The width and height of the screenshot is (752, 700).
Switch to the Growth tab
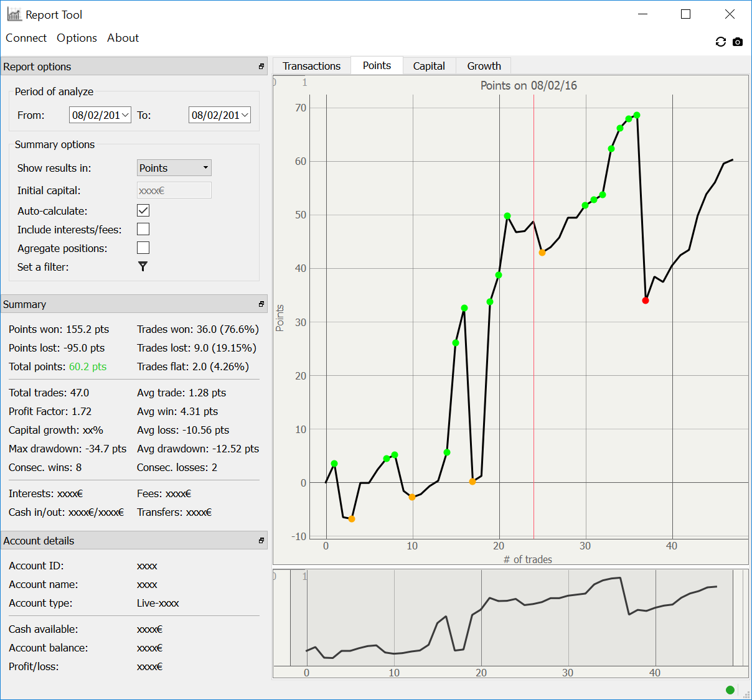pos(484,66)
